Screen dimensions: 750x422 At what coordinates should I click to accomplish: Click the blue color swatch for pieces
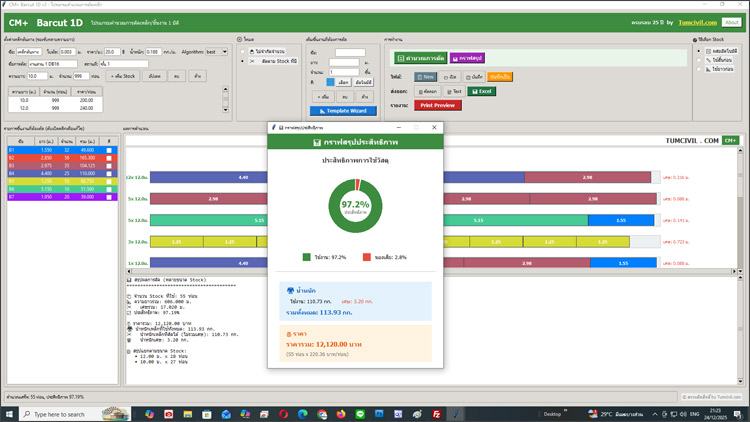click(332, 82)
